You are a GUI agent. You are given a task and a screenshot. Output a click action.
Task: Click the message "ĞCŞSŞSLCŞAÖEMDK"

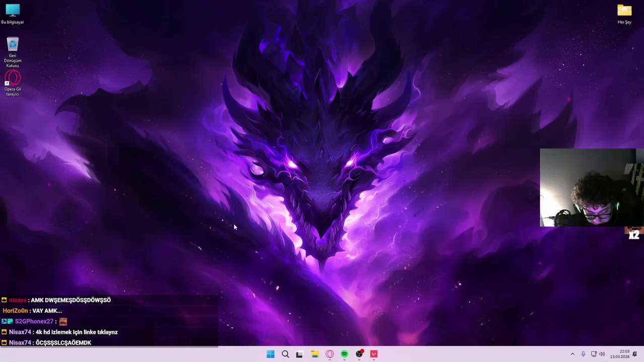tap(63, 342)
